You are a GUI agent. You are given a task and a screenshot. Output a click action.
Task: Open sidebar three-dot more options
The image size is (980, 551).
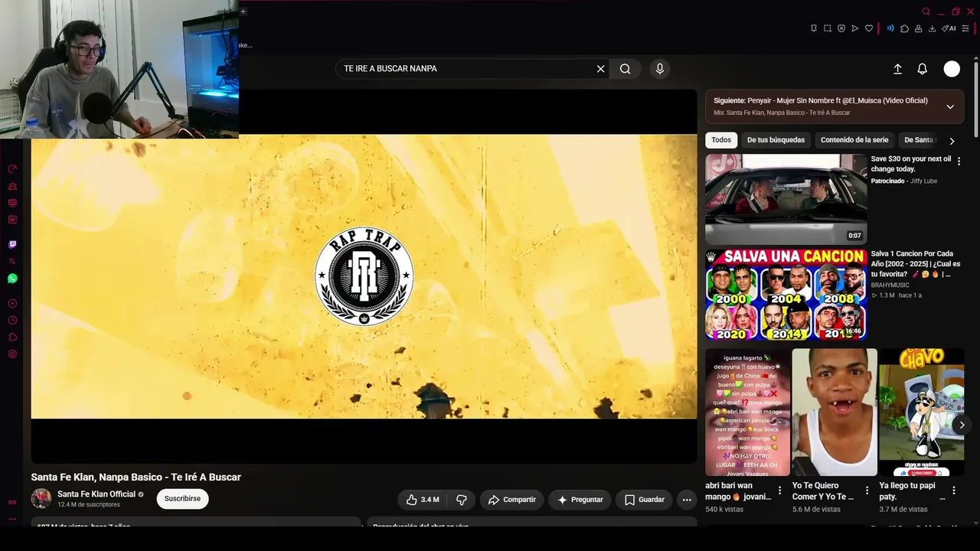pos(12,519)
